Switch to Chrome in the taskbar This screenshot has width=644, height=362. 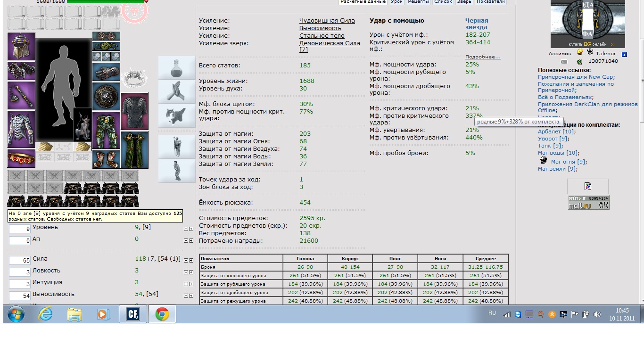point(162,314)
